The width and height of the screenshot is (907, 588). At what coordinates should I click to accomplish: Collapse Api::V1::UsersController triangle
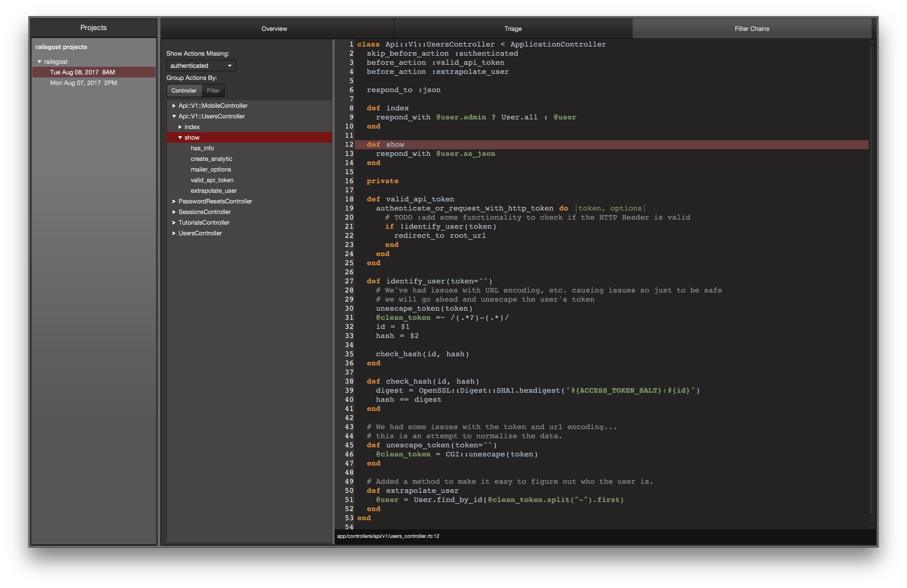174,116
